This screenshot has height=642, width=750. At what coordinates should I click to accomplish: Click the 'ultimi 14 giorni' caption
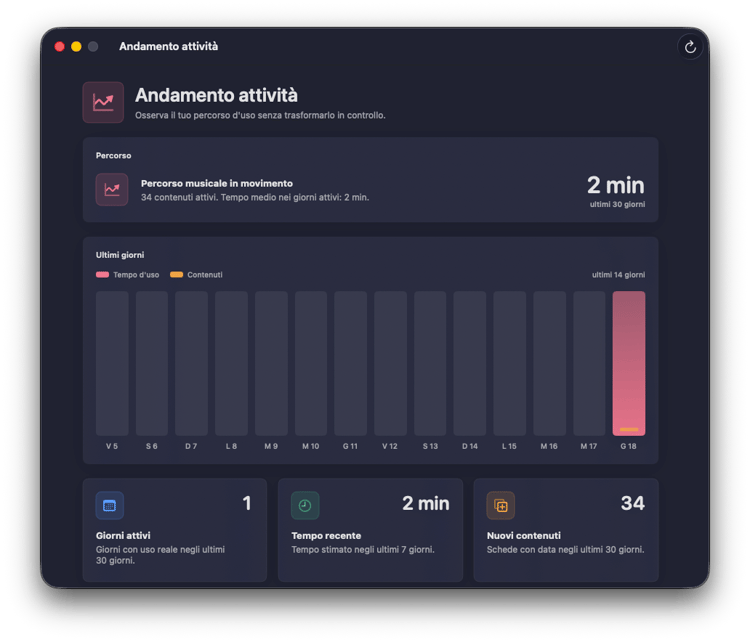(x=618, y=275)
